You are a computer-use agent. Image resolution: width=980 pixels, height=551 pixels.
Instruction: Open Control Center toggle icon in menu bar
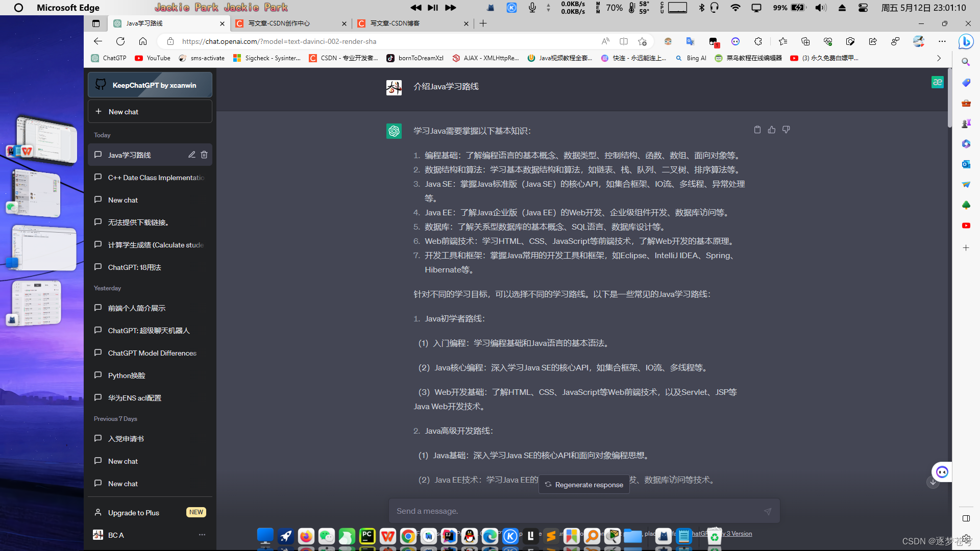[863, 8]
